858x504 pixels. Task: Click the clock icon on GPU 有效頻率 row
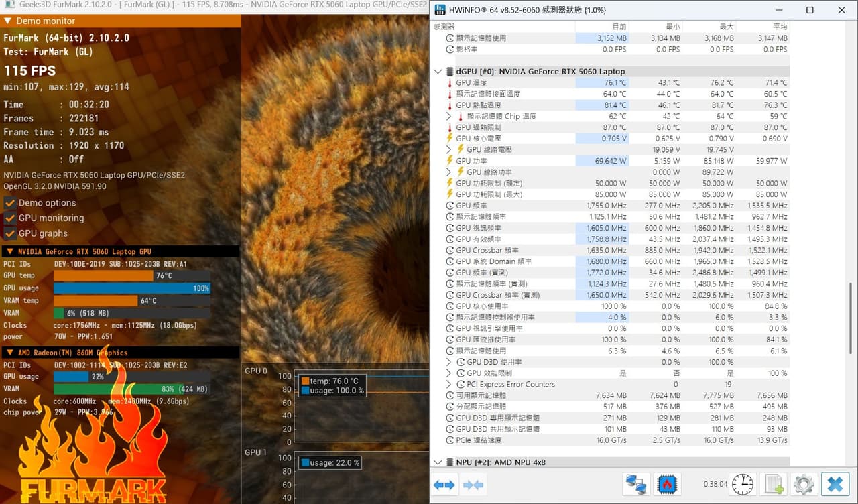pos(450,239)
